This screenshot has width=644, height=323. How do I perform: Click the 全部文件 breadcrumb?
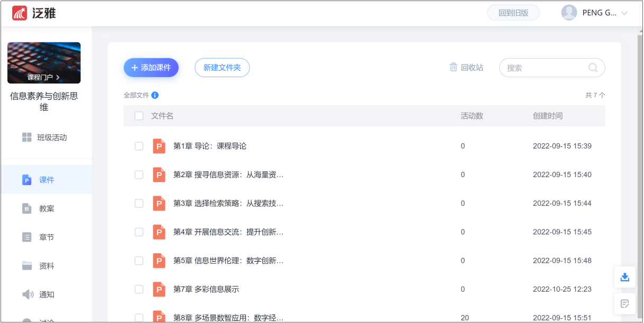click(136, 95)
